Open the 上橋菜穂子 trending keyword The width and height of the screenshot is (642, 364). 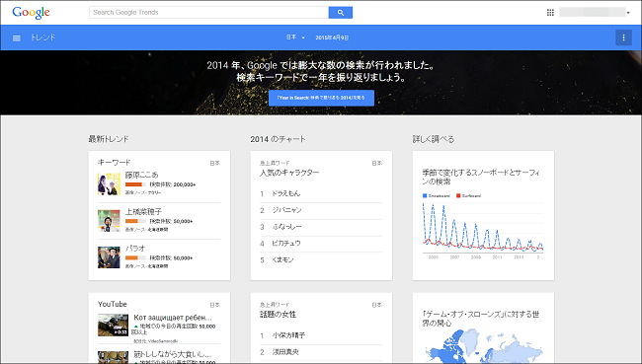pyautogui.click(x=143, y=211)
